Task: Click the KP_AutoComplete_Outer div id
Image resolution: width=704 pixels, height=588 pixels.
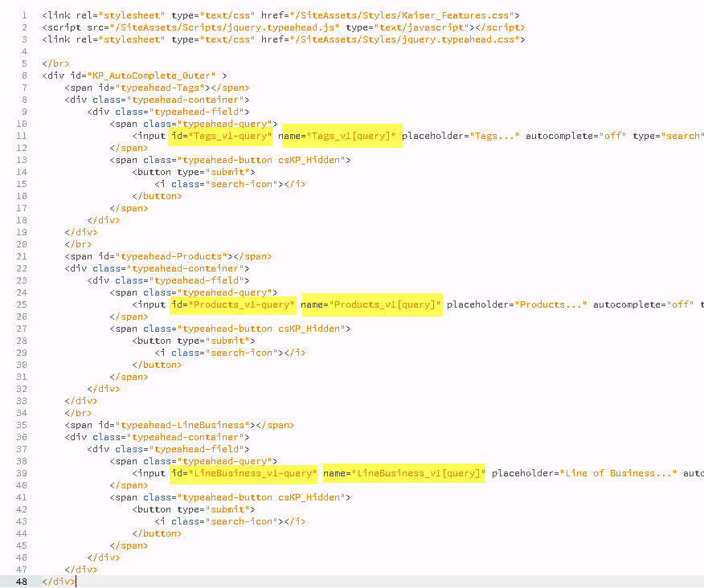Action: pyautogui.click(x=151, y=76)
